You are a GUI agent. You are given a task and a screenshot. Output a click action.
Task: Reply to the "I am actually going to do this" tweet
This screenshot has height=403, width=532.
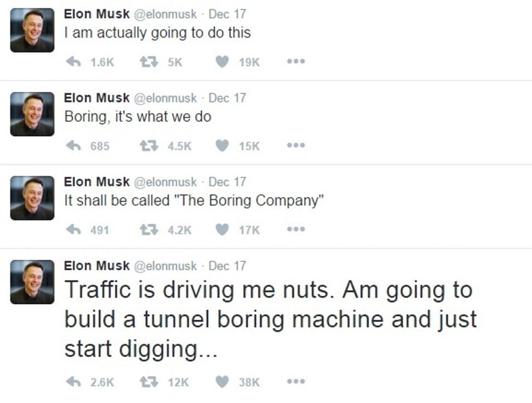click(73, 62)
